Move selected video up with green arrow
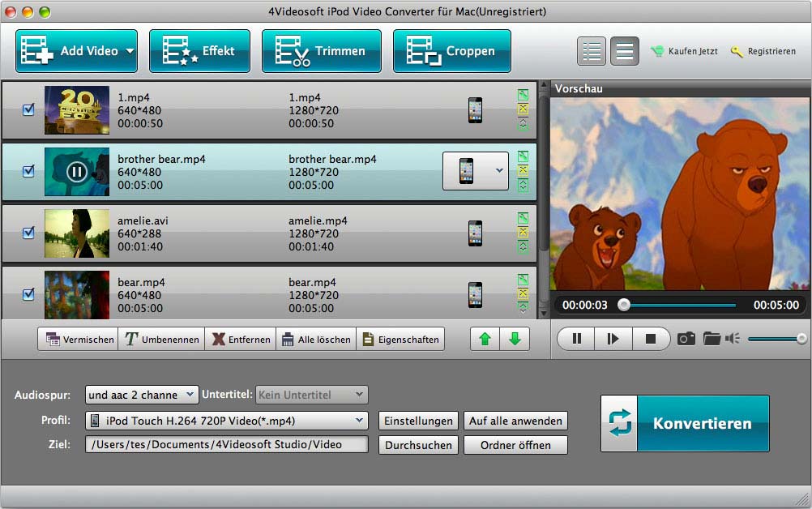 tap(485, 339)
